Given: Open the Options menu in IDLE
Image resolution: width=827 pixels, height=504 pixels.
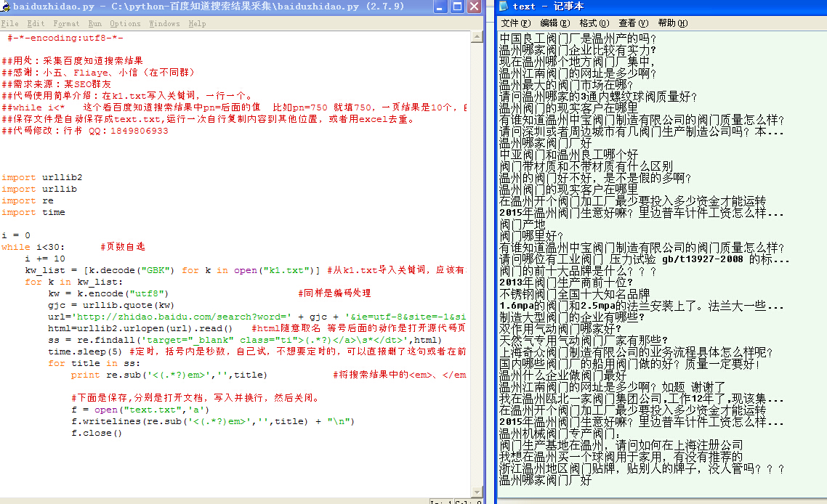Looking at the screenshot, I should [124, 23].
